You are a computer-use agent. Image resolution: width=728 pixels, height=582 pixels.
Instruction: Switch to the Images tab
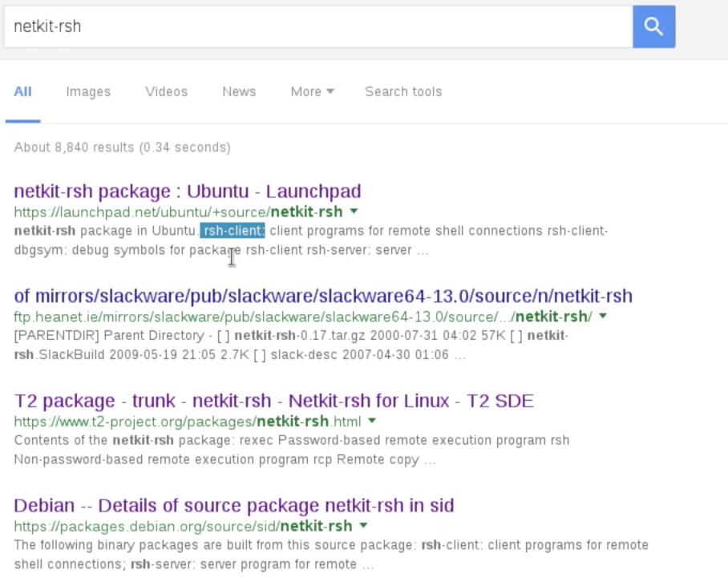(88, 91)
